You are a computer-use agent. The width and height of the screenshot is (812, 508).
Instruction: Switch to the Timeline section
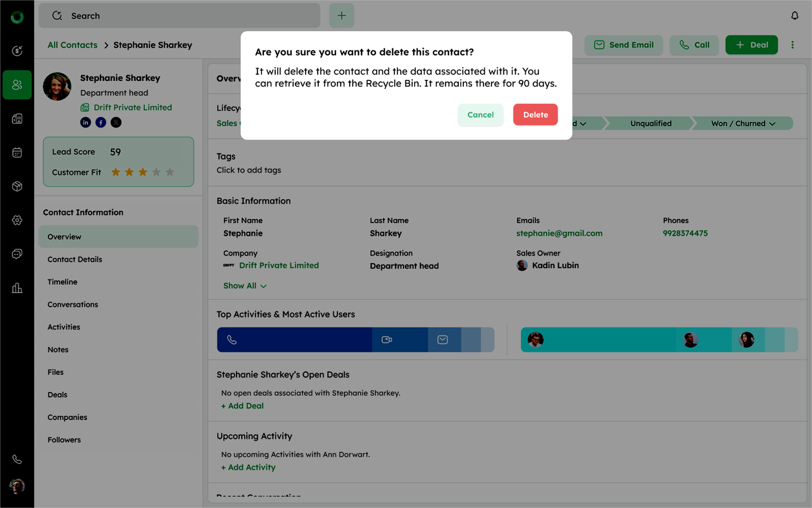[62, 282]
